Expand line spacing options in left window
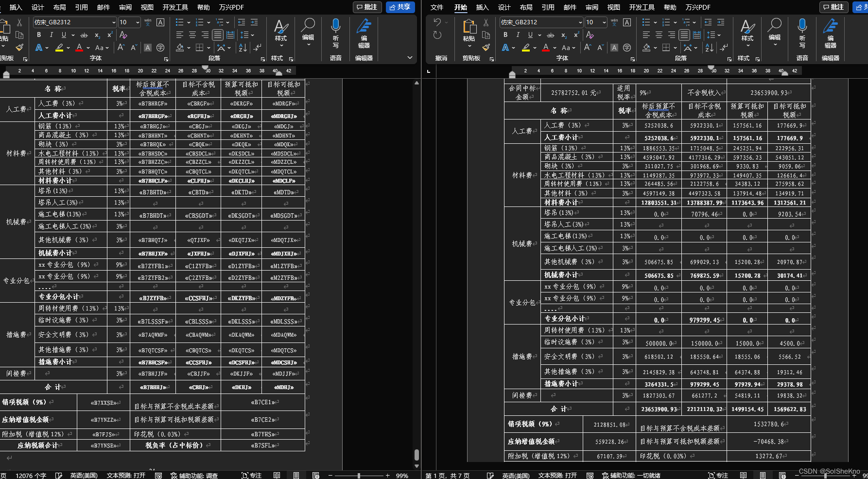 click(253, 35)
